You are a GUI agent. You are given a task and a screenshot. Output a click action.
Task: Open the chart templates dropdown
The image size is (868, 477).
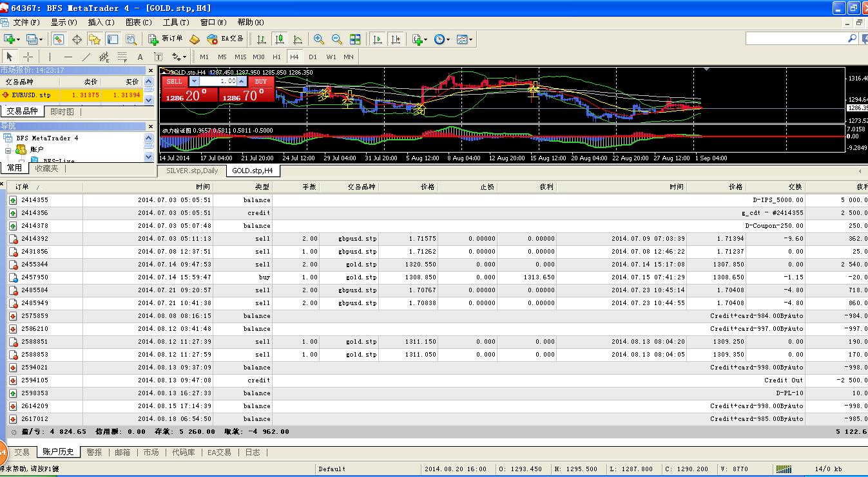click(x=465, y=39)
